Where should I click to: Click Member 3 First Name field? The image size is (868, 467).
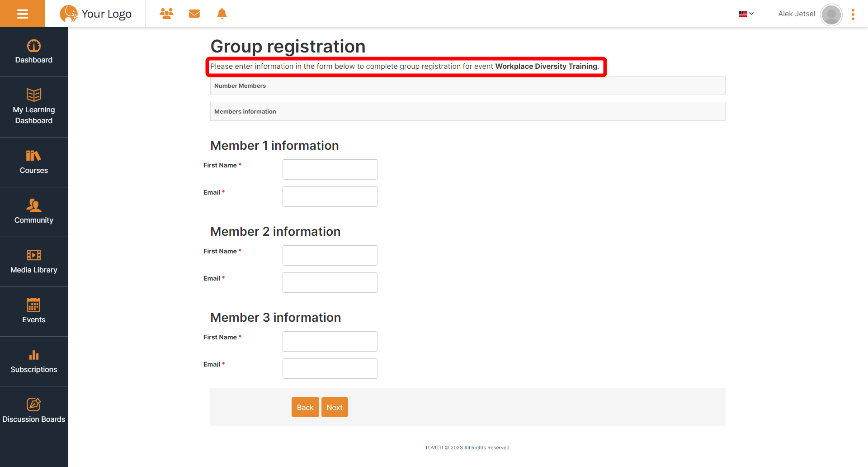[330, 341]
